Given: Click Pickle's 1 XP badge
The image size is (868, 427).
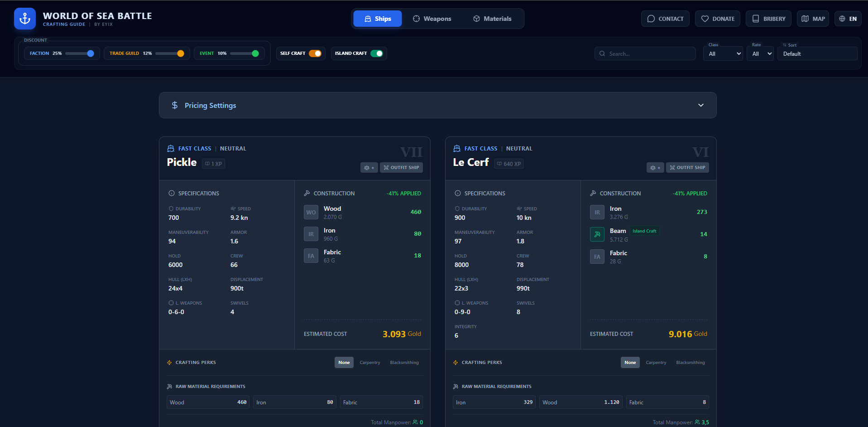Looking at the screenshot, I should point(213,164).
